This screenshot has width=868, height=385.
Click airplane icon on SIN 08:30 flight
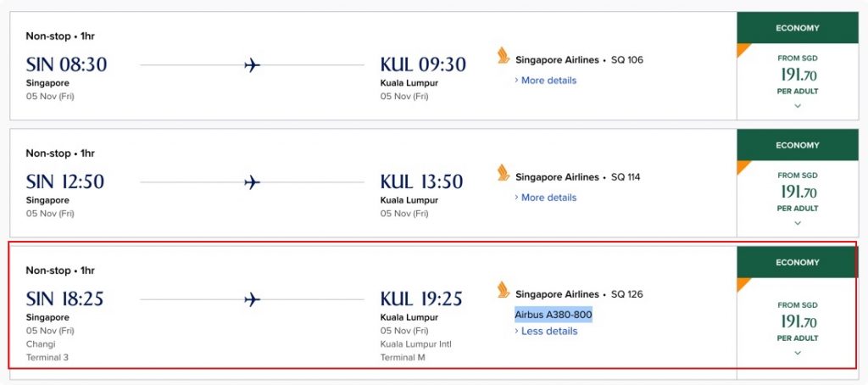pos(252,65)
